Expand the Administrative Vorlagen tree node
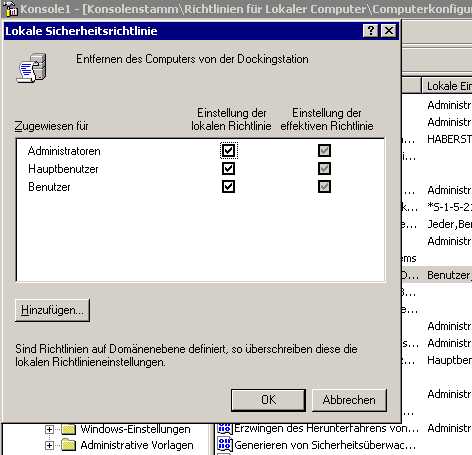 tap(49, 445)
